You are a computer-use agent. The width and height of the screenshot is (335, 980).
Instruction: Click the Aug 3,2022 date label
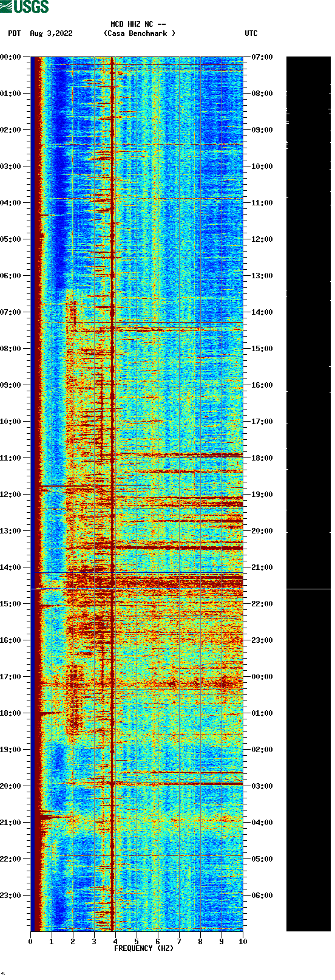tap(51, 33)
